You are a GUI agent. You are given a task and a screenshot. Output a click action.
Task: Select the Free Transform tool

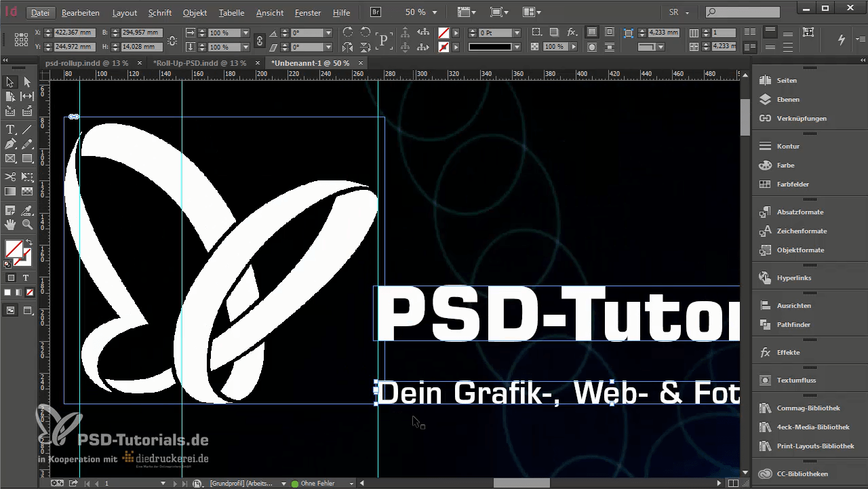(27, 177)
